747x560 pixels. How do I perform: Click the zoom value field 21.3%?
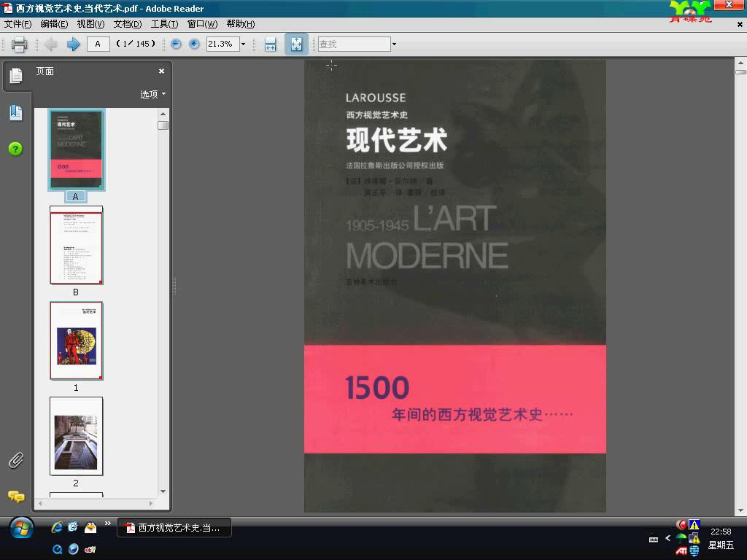point(222,44)
